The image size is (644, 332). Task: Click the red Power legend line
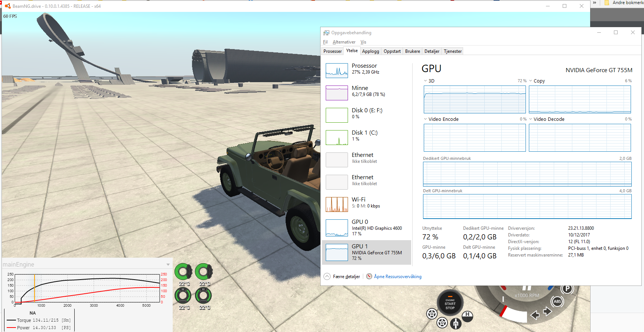[11, 328]
